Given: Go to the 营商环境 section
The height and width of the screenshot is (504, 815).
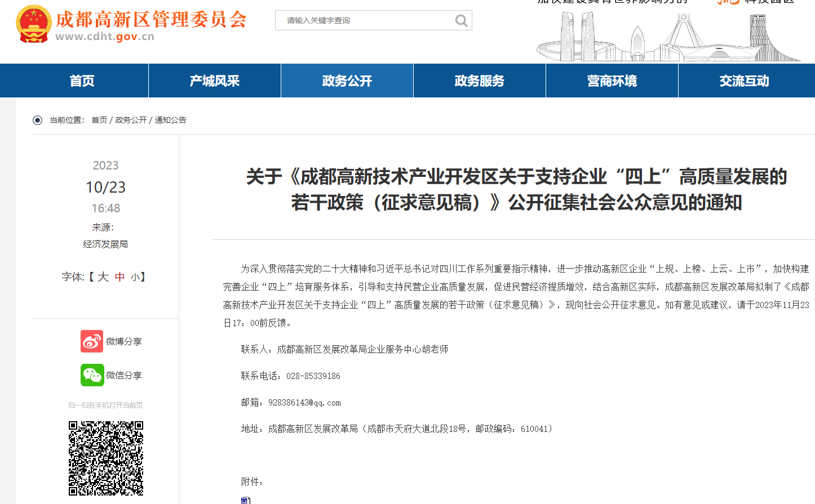Looking at the screenshot, I should pos(612,81).
